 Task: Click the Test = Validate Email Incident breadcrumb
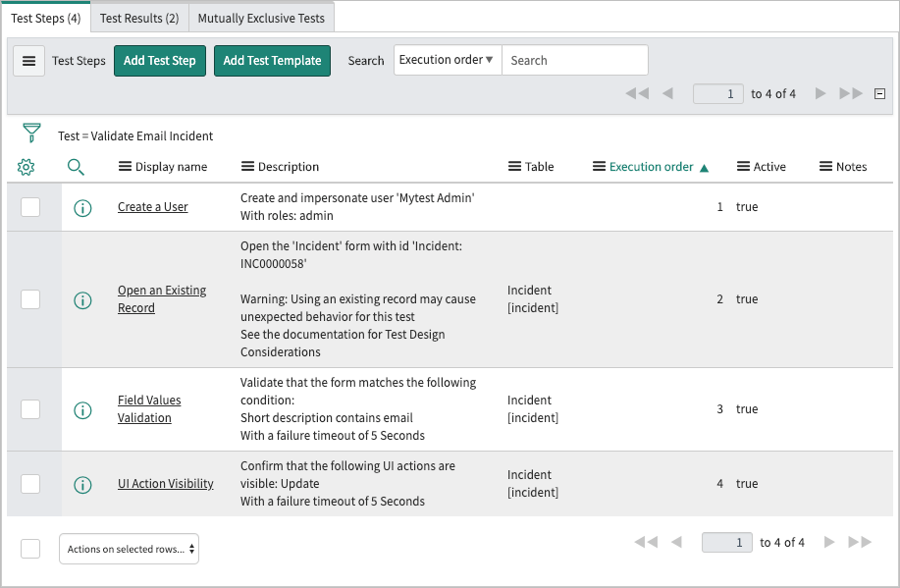135,136
